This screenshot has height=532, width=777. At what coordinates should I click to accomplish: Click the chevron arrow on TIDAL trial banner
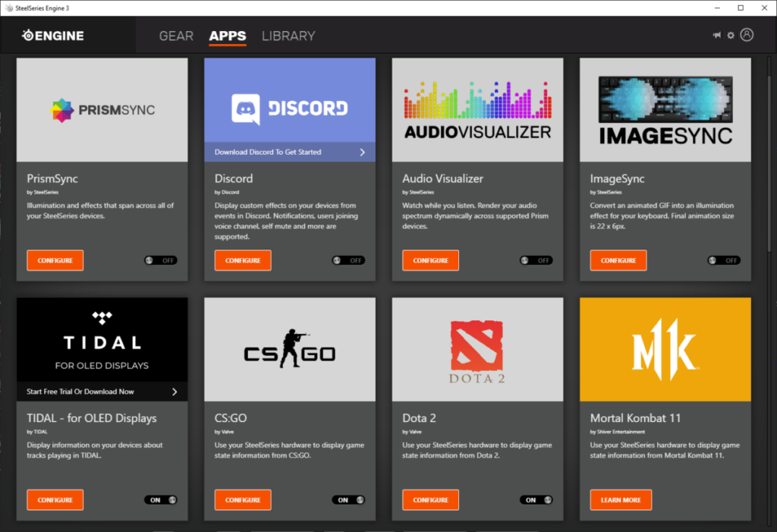click(x=175, y=392)
